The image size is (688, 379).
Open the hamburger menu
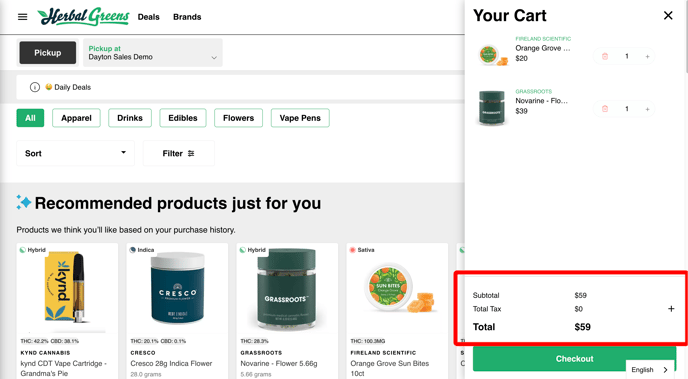tap(22, 17)
